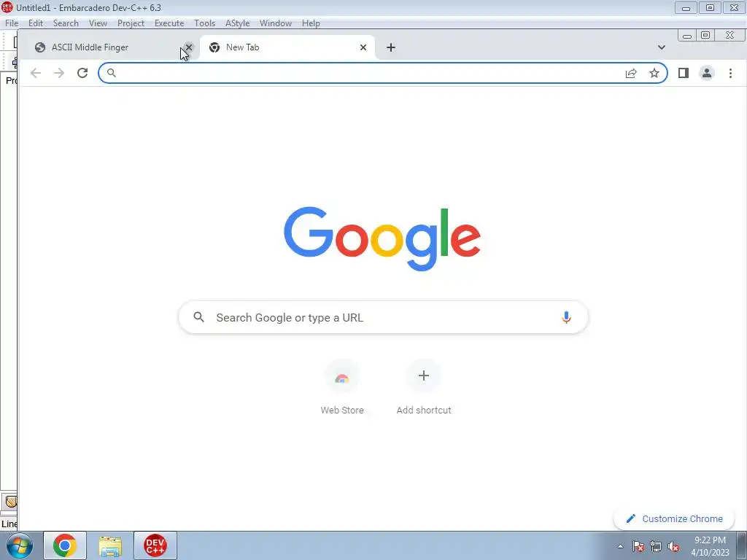Open Dev-C++ Help menu

tap(311, 23)
